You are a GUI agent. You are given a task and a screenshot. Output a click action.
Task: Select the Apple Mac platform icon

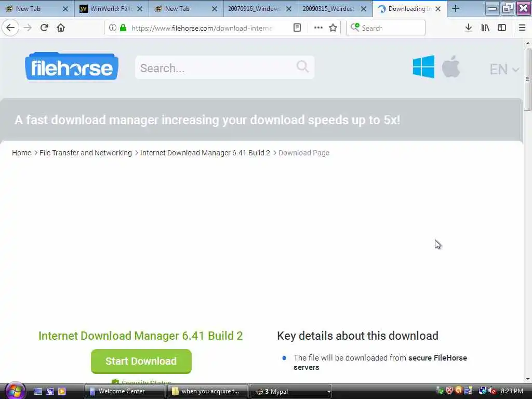point(451,66)
